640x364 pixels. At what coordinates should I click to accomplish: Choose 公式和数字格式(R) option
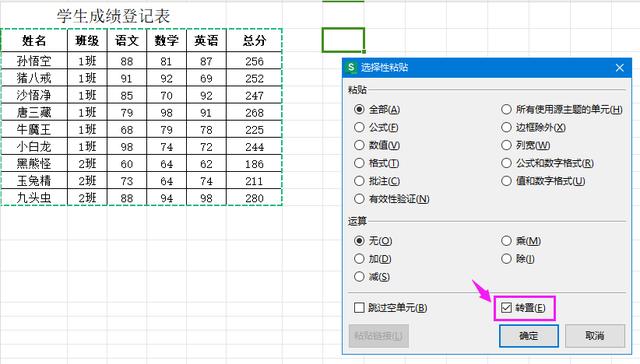(547, 163)
